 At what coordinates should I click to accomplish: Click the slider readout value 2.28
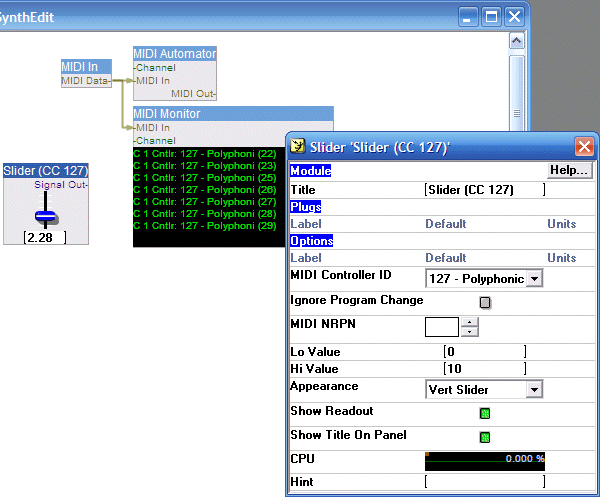pyautogui.click(x=45, y=238)
